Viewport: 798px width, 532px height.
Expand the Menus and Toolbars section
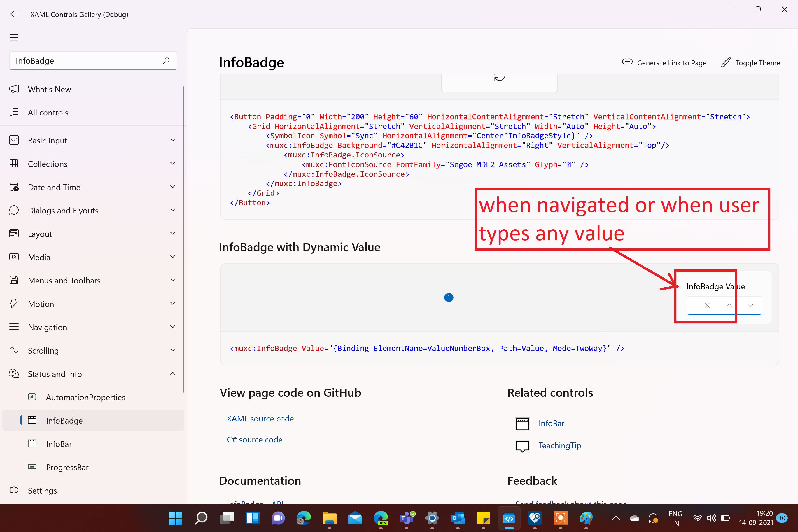tap(173, 280)
